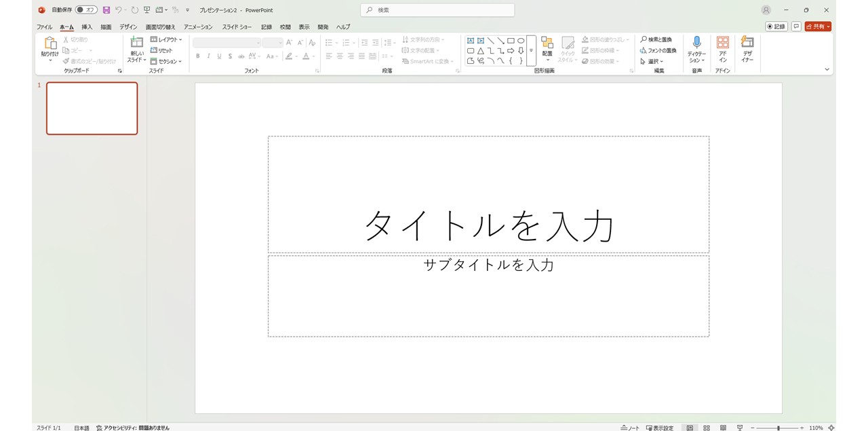
Task: Click the text highlight color pen
Action: [289, 56]
